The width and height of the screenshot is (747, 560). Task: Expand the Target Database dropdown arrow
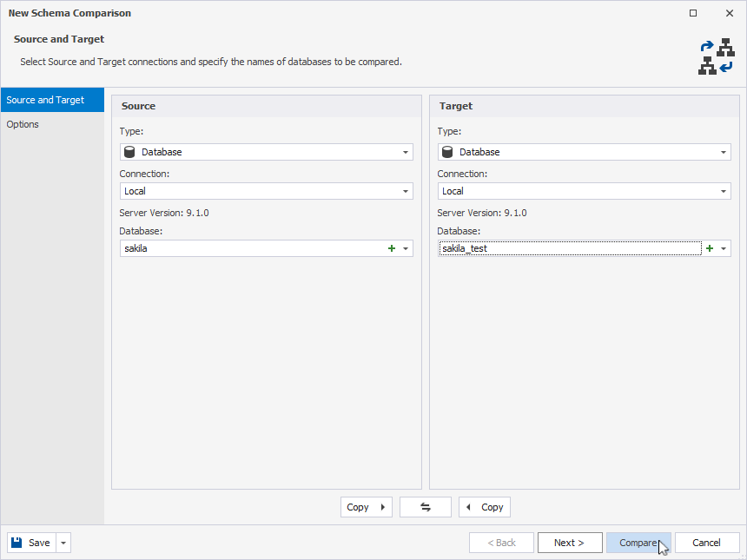724,248
